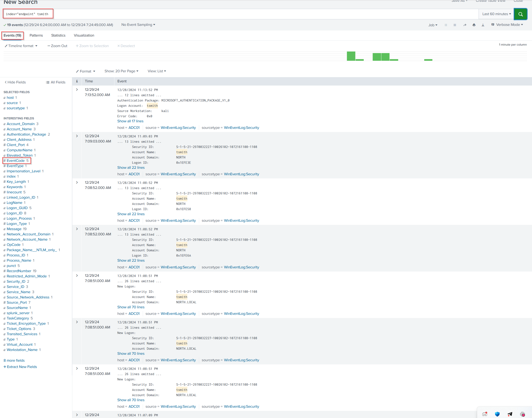This screenshot has width=532, height=418.
Task: Stop the search job
Action: point(455,25)
